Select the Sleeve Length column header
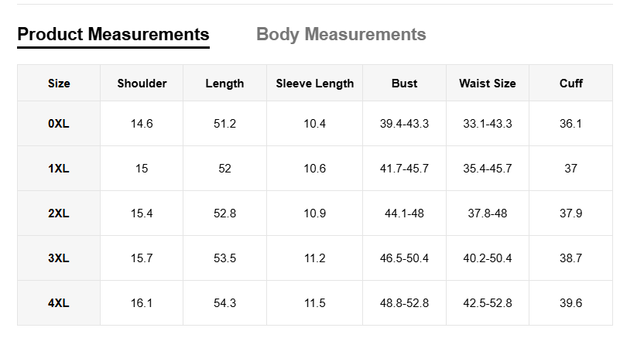Screen dimensions: 644x338 [x=314, y=84]
